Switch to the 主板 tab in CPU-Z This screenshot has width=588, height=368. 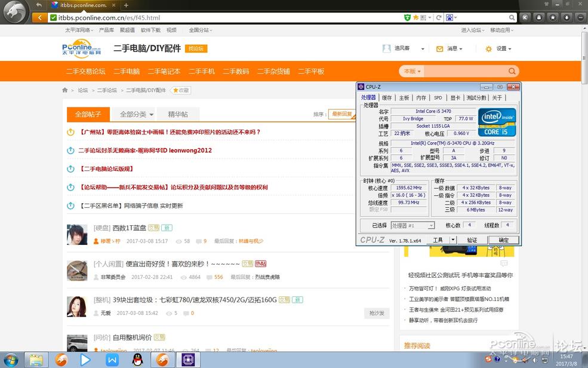click(404, 97)
